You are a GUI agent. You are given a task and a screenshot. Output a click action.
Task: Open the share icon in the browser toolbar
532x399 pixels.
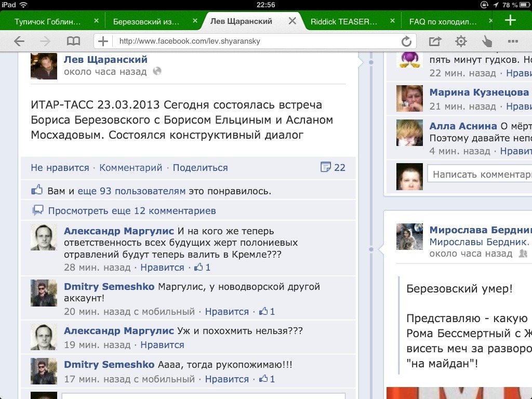click(x=435, y=42)
